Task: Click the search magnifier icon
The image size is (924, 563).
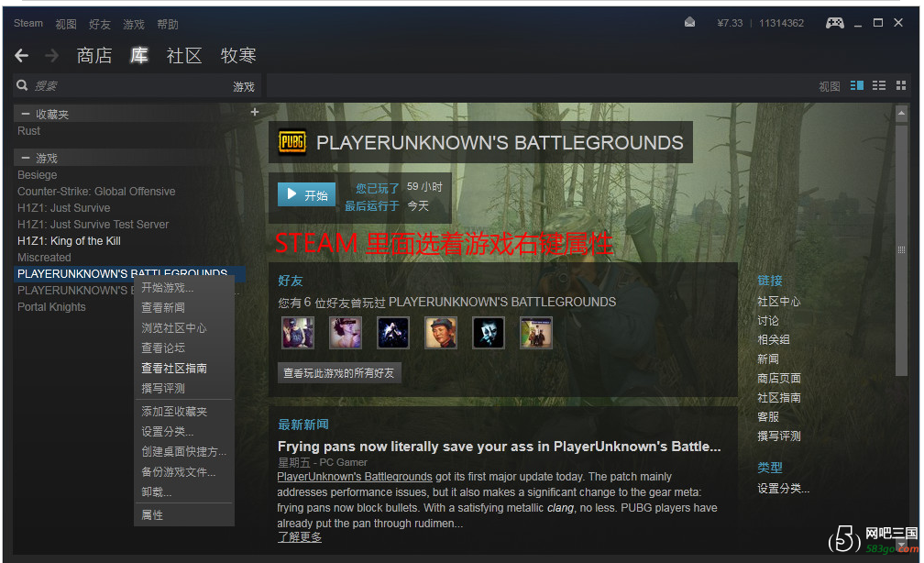Action: [22, 85]
